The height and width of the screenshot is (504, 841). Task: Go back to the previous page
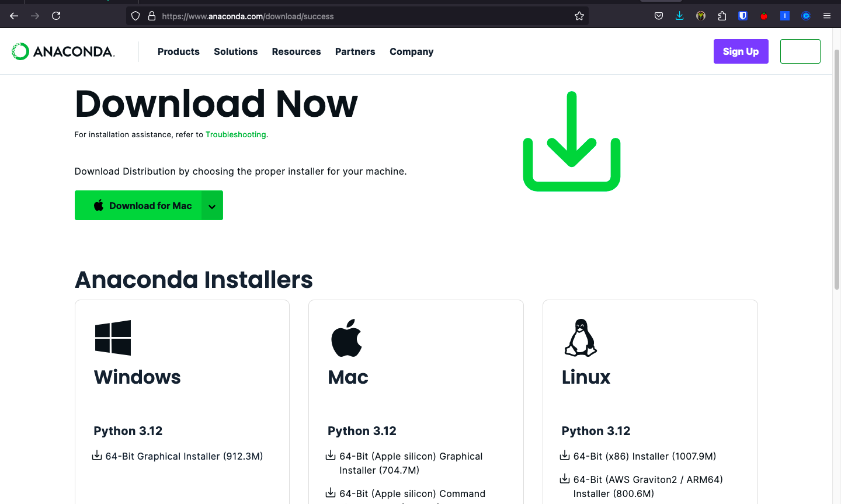[x=14, y=16]
